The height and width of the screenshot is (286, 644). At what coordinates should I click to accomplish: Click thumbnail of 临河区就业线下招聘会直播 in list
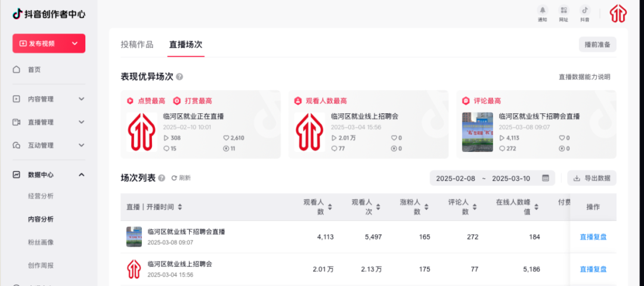[134, 237]
